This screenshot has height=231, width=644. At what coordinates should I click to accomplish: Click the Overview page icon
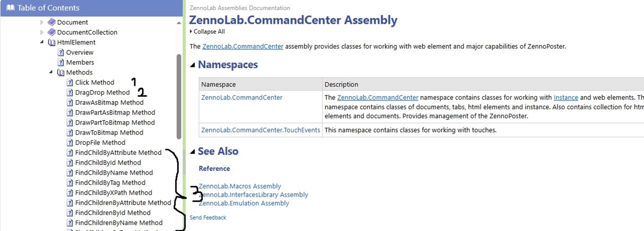pos(61,52)
